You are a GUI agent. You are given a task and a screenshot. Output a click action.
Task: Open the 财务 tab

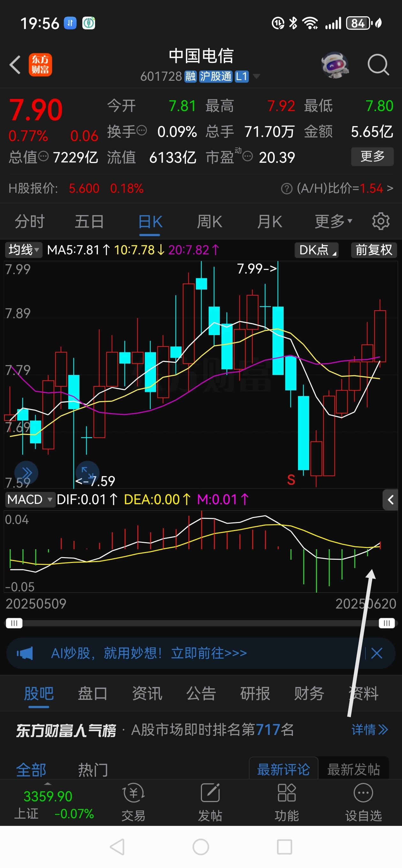pyautogui.click(x=309, y=693)
